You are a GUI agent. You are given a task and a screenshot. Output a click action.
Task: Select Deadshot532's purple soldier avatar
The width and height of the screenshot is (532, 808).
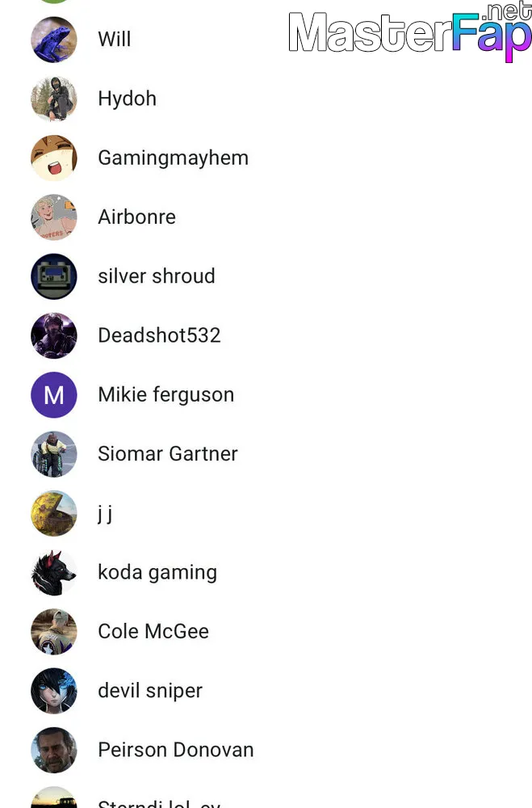point(54,336)
